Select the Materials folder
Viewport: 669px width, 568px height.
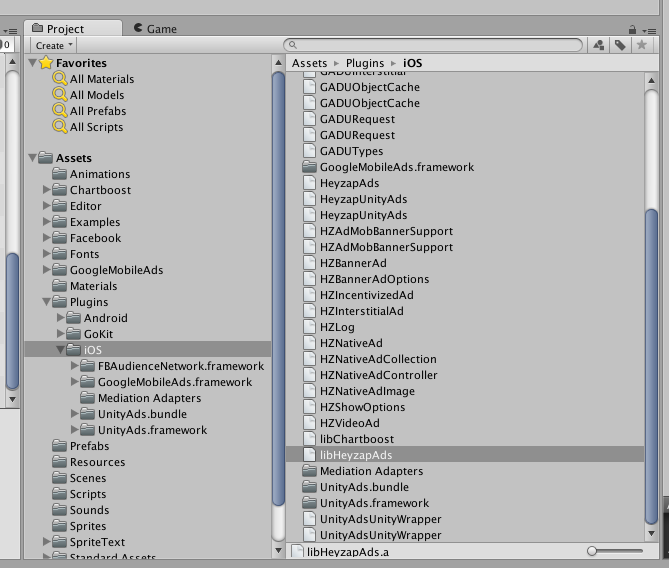(x=93, y=286)
